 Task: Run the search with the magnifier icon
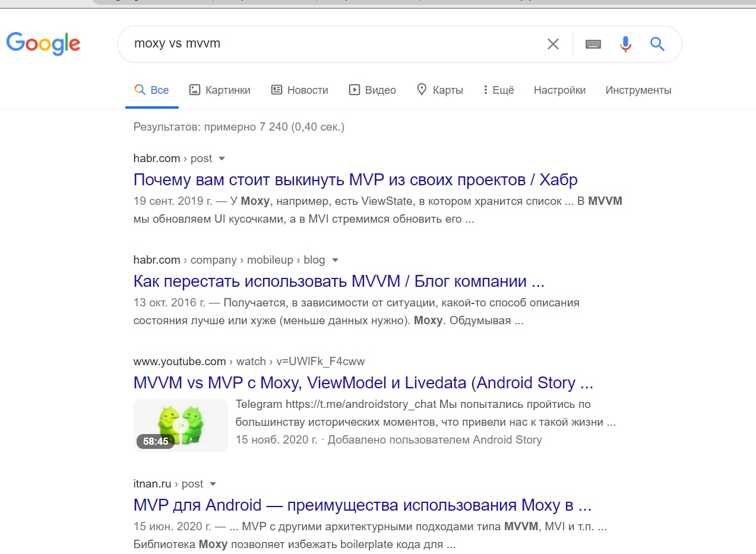(657, 44)
